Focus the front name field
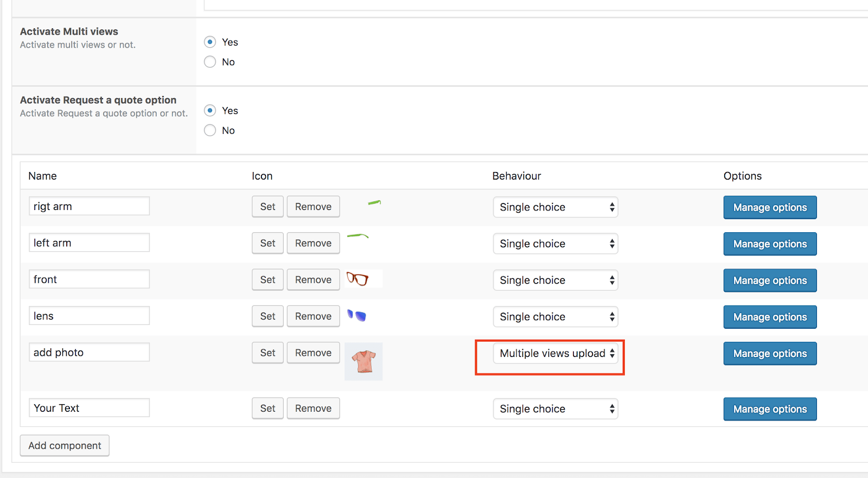 [x=89, y=279]
